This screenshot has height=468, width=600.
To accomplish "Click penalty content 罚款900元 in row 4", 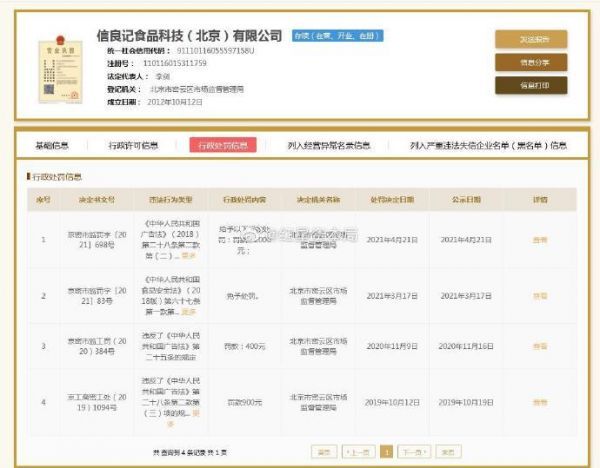I will [x=245, y=402].
